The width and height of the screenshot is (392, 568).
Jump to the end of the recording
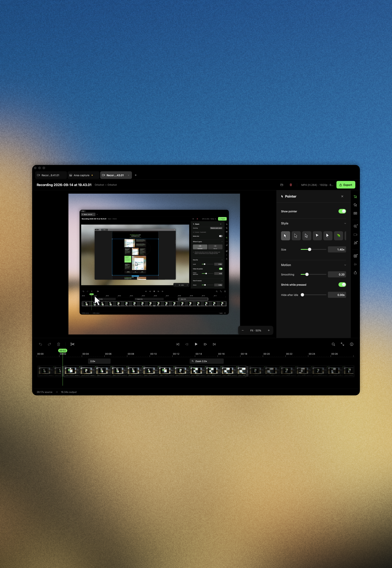tap(214, 344)
